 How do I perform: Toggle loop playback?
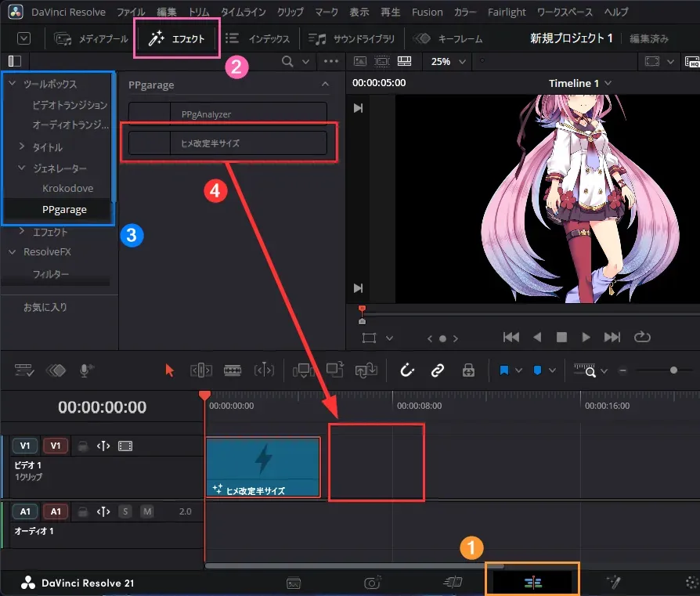pyautogui.click(x=642, y=337)
